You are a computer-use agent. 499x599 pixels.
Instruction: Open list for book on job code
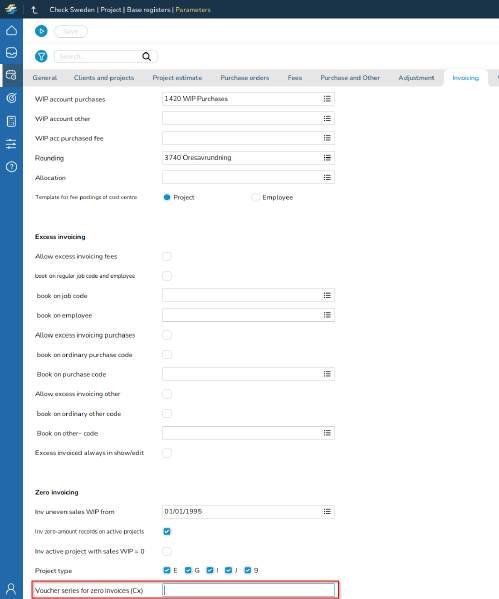click(x=327, y=295)
